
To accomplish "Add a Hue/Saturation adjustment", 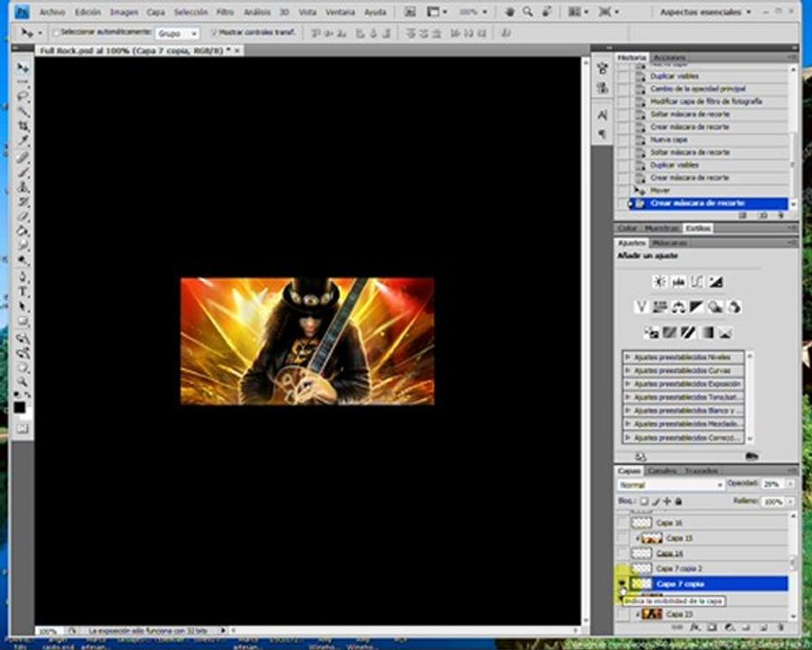I will (x=660, y=307).
